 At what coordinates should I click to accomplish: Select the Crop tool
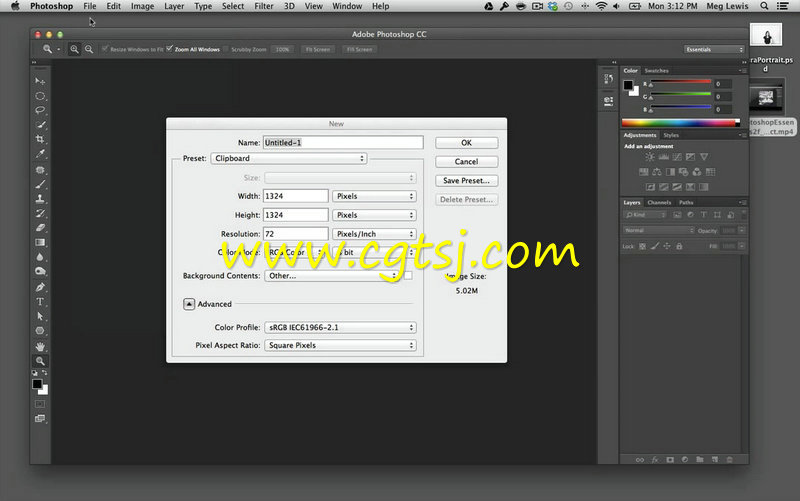pos(40,139)
